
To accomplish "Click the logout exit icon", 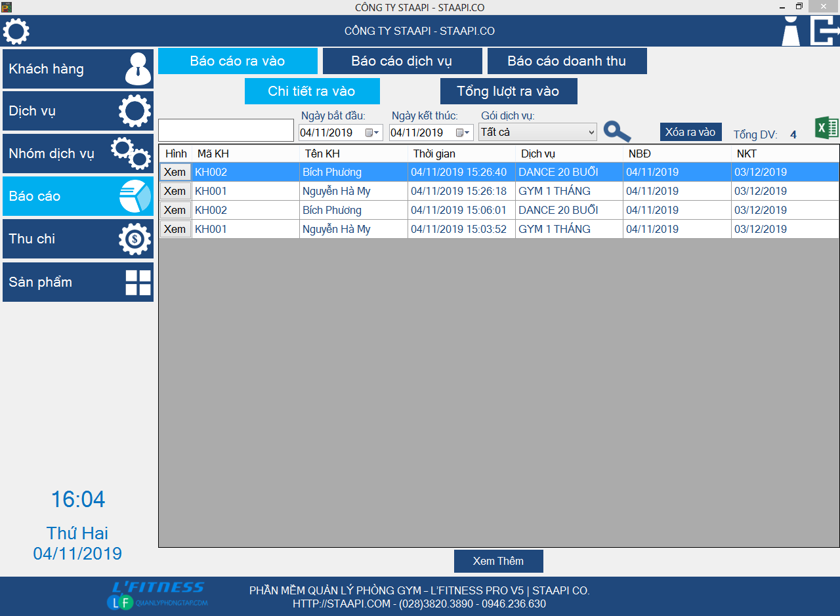I will pyautogui.click(x=824, y=31).
